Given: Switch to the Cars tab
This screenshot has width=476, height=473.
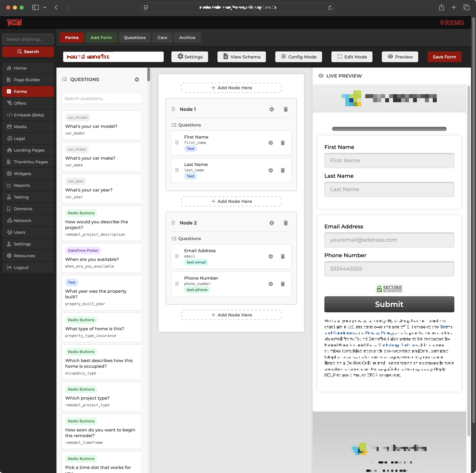Looking at the screenshot, I should 162,37.
